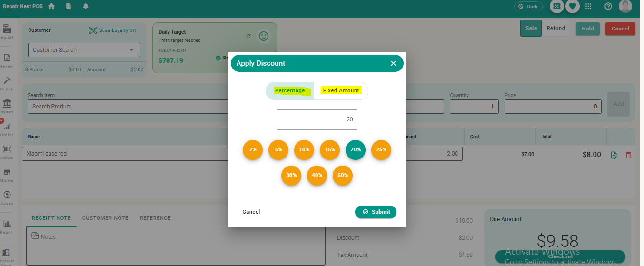Click the Checkout button

pyautogui.click(x=560, y=256)
